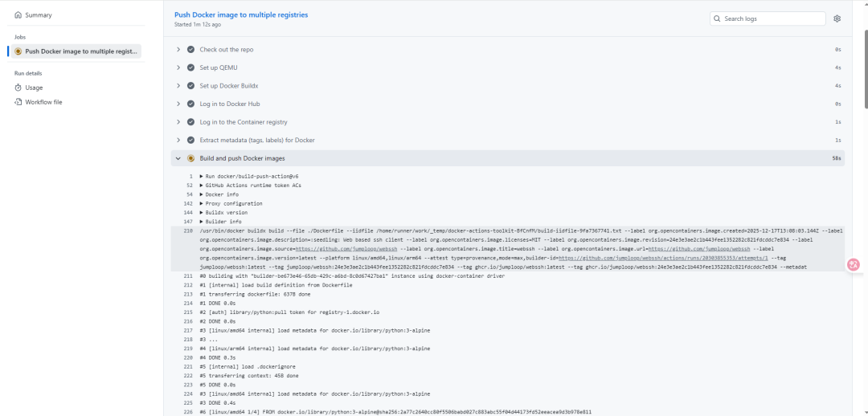Expand the GitHub Actions runtime token ACs group
The width and height of the screenshot is (868, 416).
[202, 185]
